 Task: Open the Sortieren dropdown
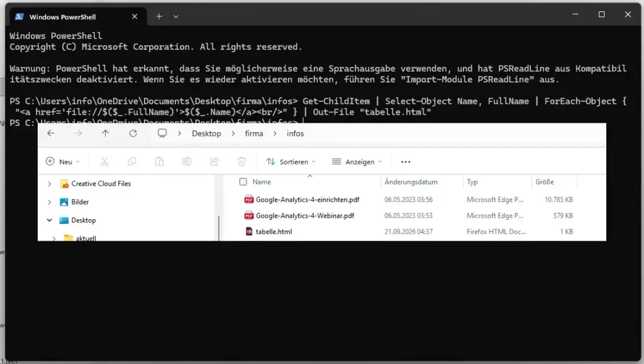(x=291, y=162)
